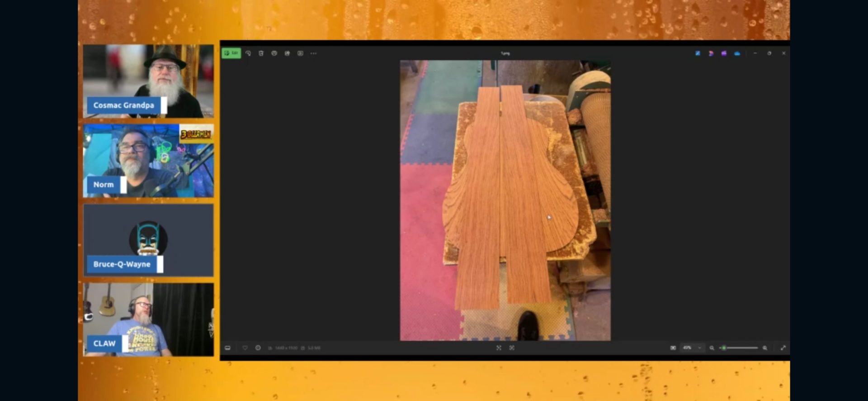Expand the zoom percentage dropdown
868x401 pixels.
[x=699, y=348]
